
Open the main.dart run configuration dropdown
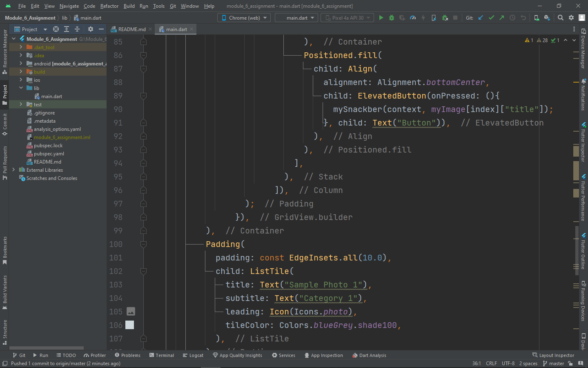296,18
